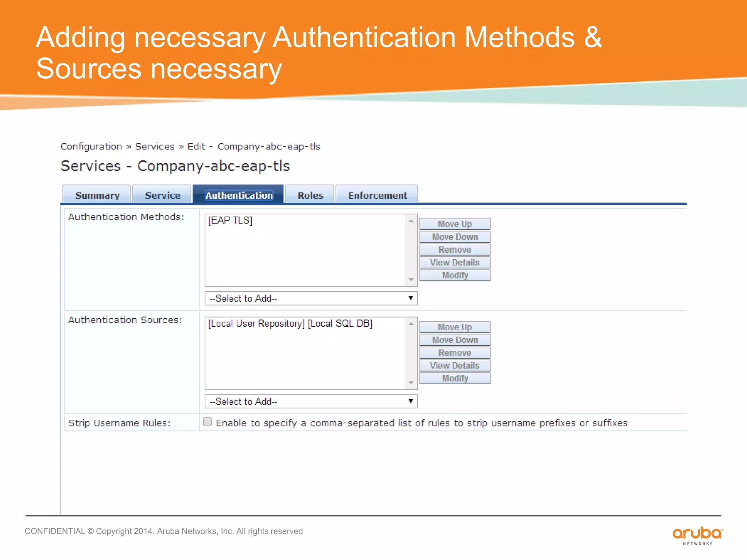Viewport: 747px width, 560px height.
Task: Open Select to Add dropdown for sources
Action: click(311, 401)
